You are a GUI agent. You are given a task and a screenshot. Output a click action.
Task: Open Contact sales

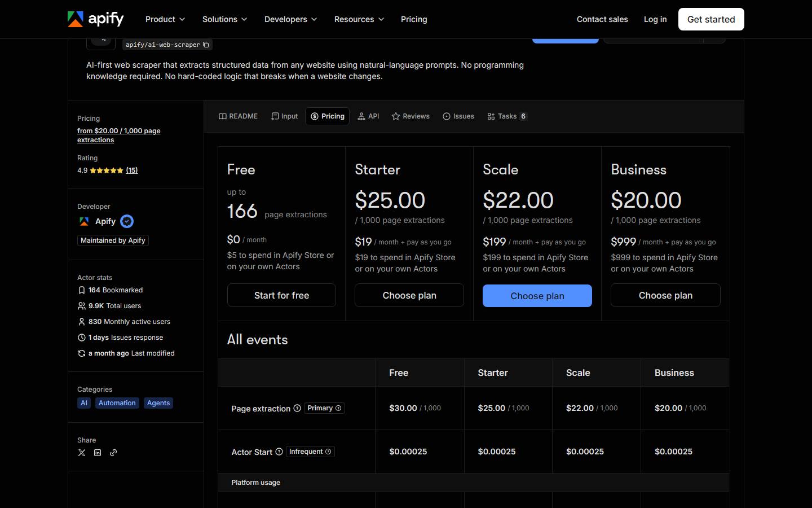pos(602,19)
